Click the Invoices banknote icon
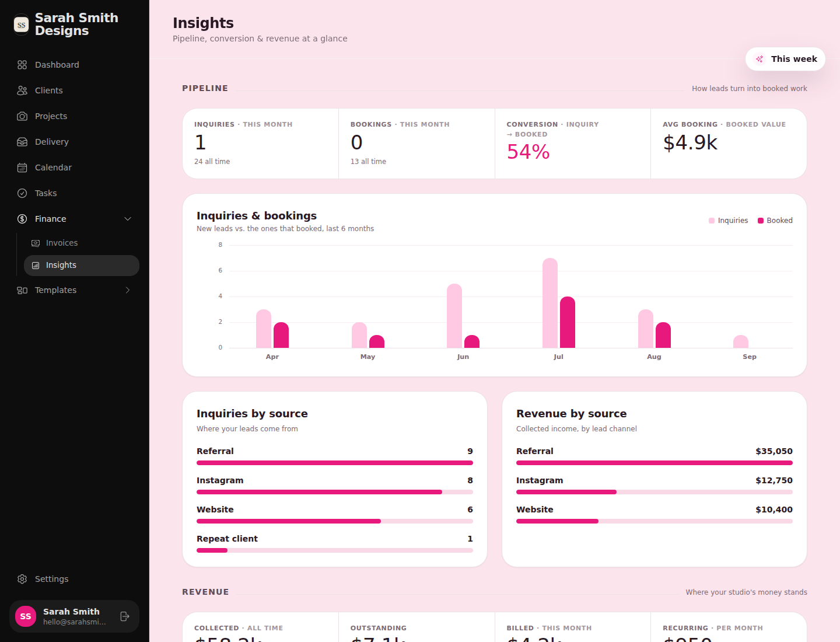Image resolution: width=840 pixels, height=642 pixels. click(36, 243)
